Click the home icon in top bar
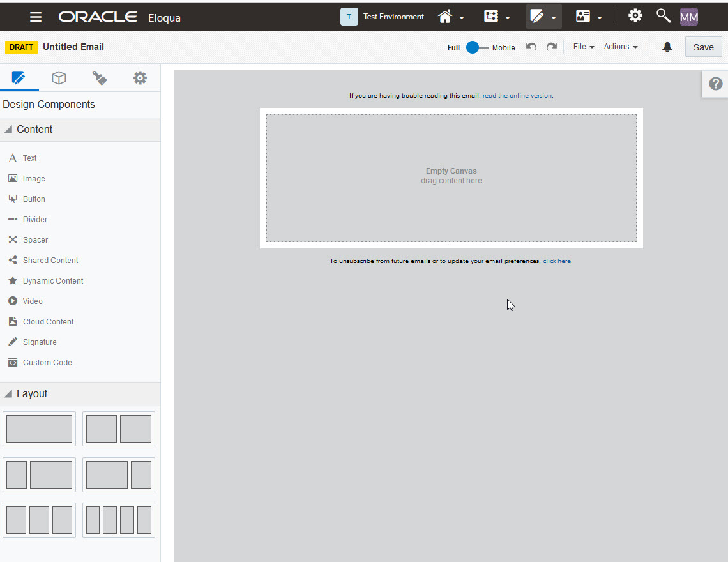Screen dimensions: 728x562 (445, 17)
